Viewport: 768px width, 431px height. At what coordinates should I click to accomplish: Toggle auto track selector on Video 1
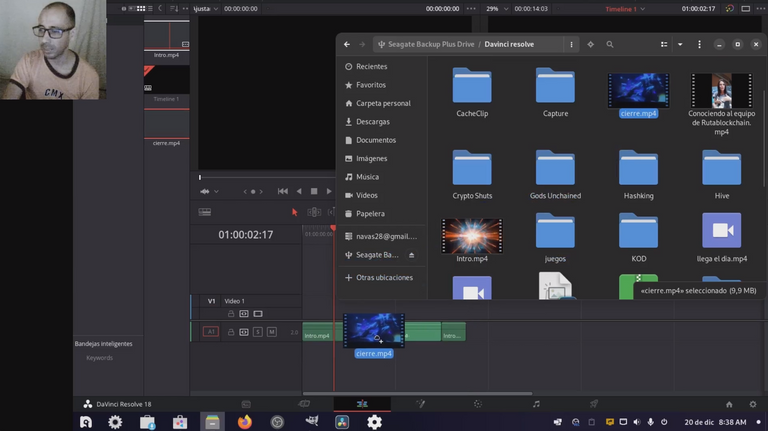click(244, 313)
